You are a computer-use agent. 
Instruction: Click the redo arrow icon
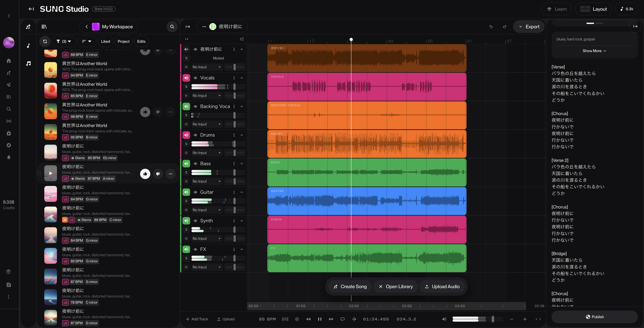coord(504,27)
